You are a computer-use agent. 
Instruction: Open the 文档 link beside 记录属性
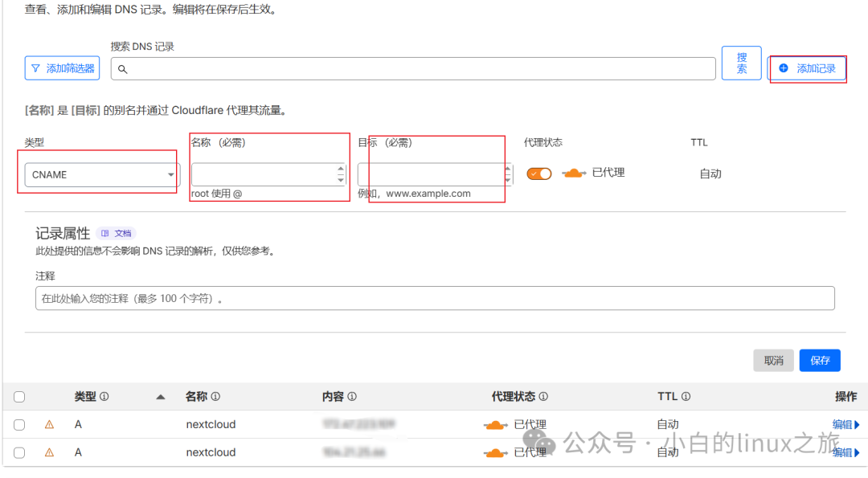pos(117,234)
